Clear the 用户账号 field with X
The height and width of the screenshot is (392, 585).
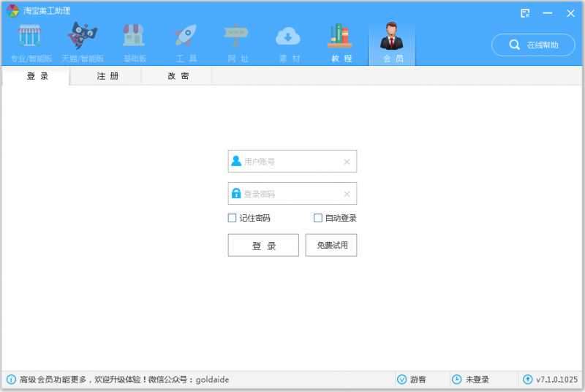tap(347, 162)
